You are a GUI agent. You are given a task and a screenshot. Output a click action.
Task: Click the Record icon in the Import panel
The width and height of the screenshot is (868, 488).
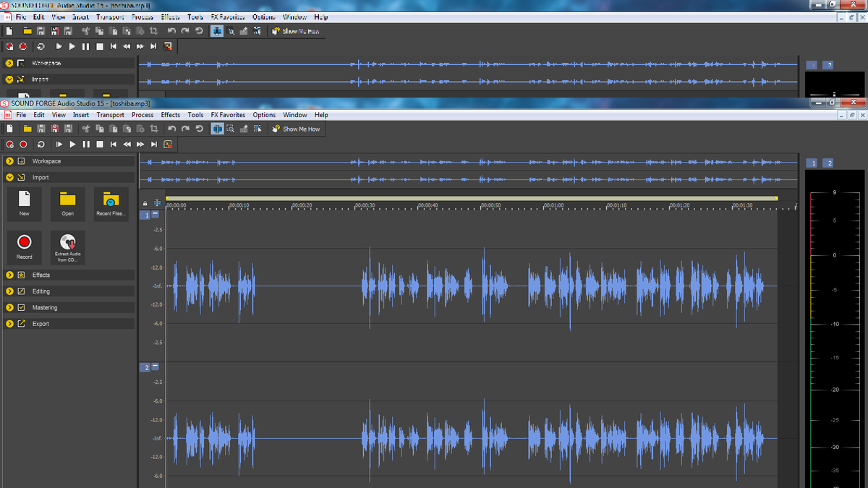tap(24, 247)
